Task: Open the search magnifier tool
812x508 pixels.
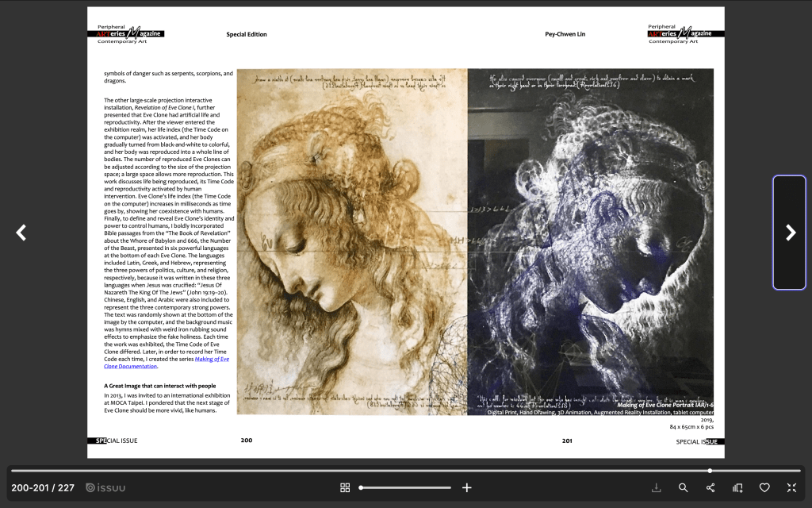Action: [x=683, y=487]
